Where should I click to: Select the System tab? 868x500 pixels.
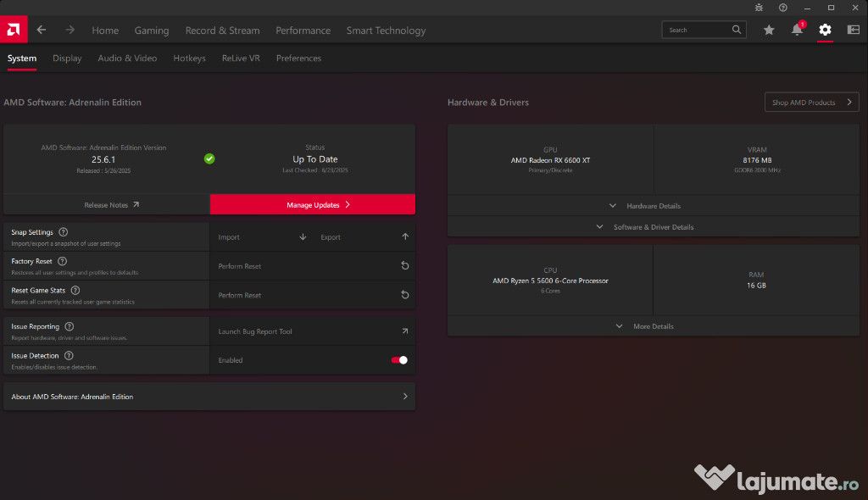tap(21, 58)
